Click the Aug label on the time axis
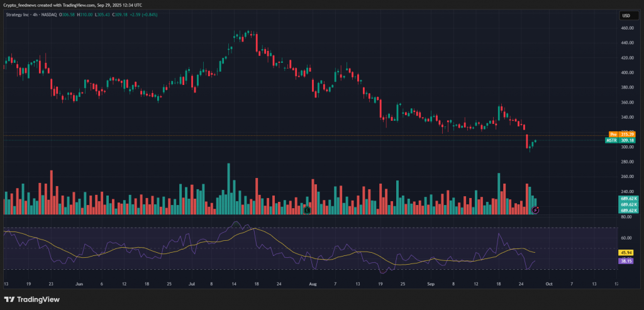 click(x=313, y=284)
